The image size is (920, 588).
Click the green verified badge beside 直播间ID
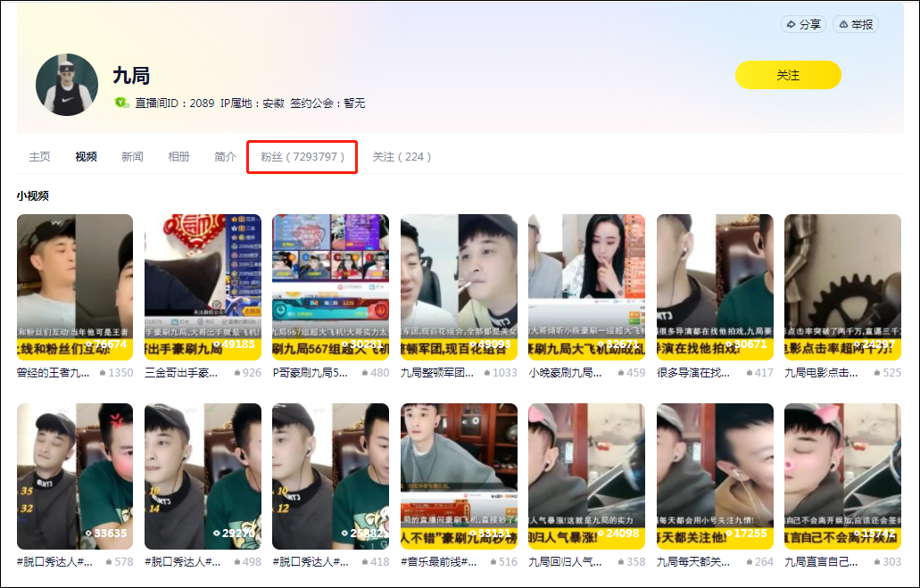[x=121, y=103]
